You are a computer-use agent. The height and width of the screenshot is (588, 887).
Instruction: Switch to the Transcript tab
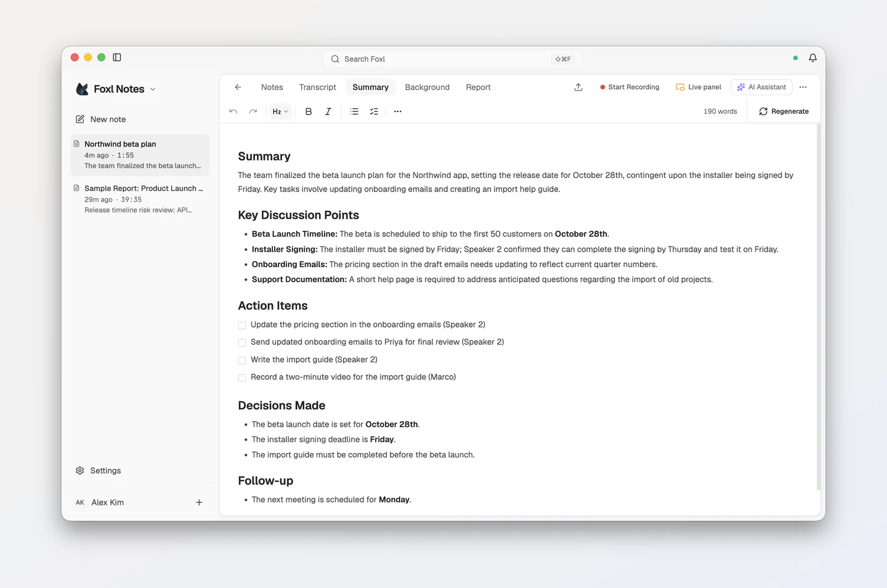[x=318, y=87]
